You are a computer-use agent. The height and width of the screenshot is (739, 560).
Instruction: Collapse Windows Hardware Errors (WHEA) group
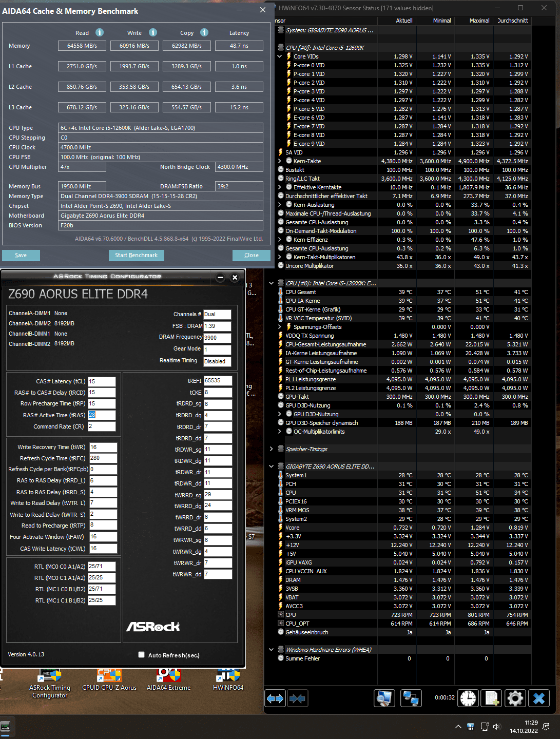(x=271, y=650)
